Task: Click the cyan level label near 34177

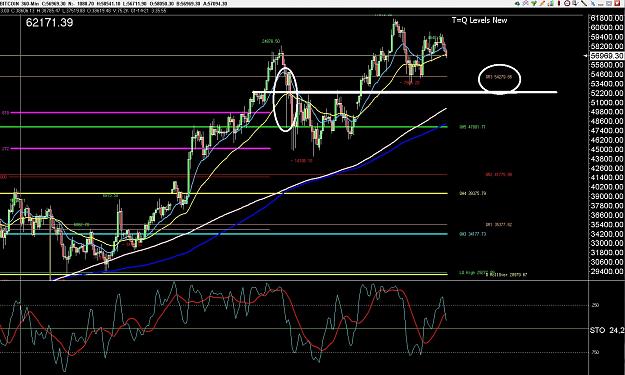Action: click(x=472, y=234)
